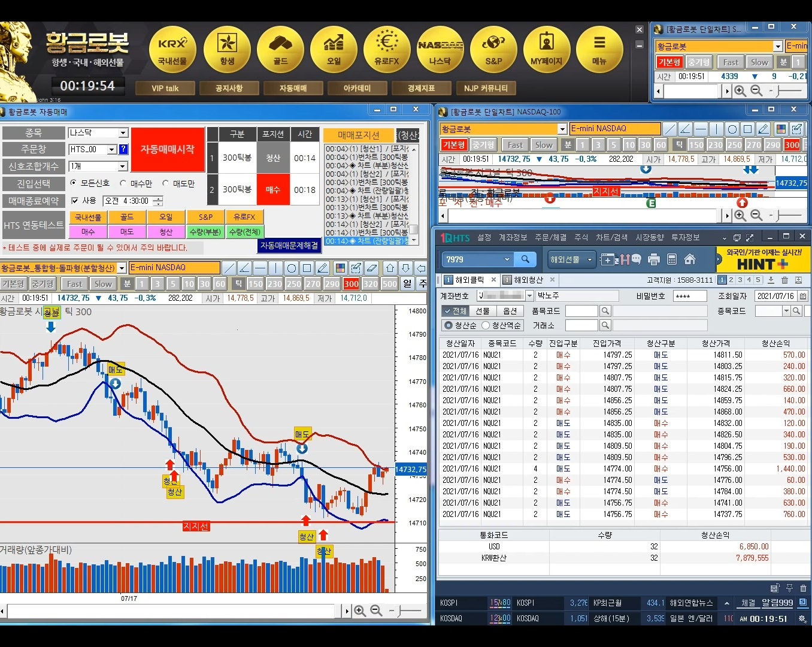Select rectangle drawing tool in main chart toolbar
The image size is (812, 647).
point(307,268)
